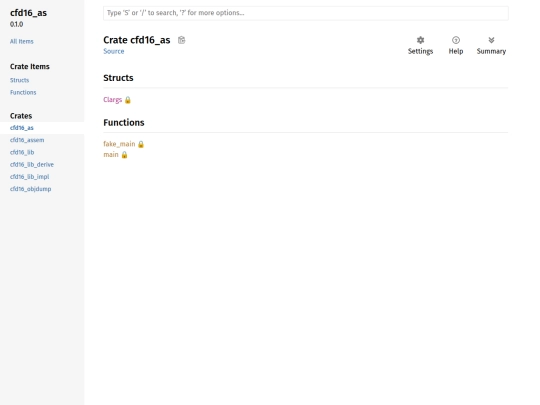Click the Structs section heading
540x405 pixels.
tap(118, 78)
